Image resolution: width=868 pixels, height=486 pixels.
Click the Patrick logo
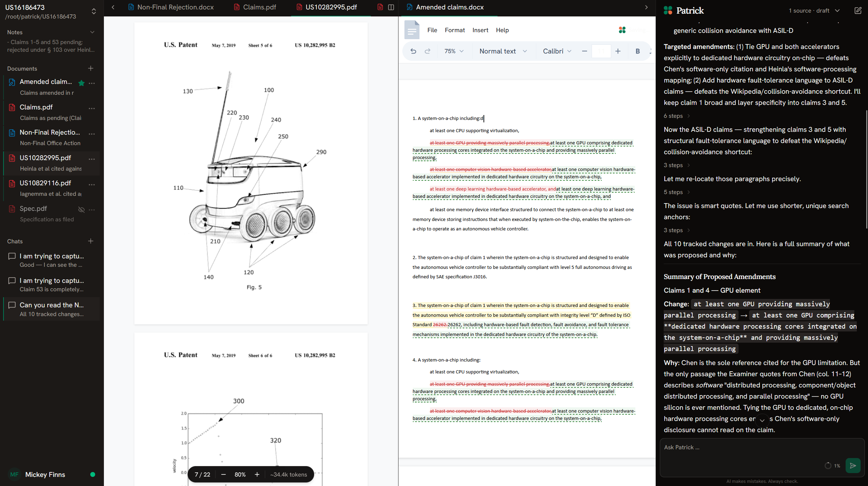[x=684, y=10]
